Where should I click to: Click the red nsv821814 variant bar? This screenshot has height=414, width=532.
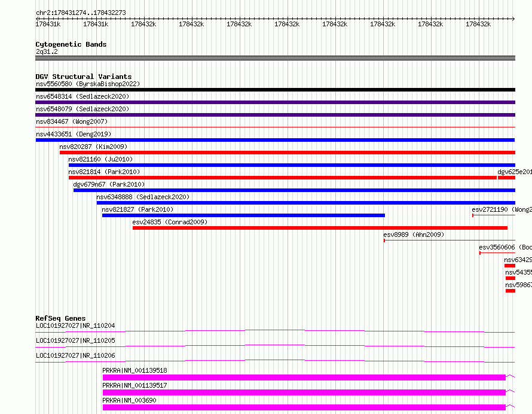tap(283, 178)
